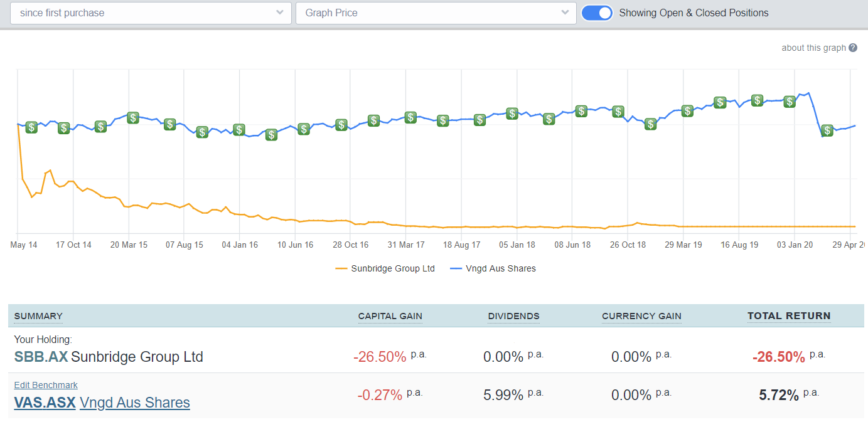Click the DIVIDENDS column header
868x422 pixels.
(x=513, y=316)
